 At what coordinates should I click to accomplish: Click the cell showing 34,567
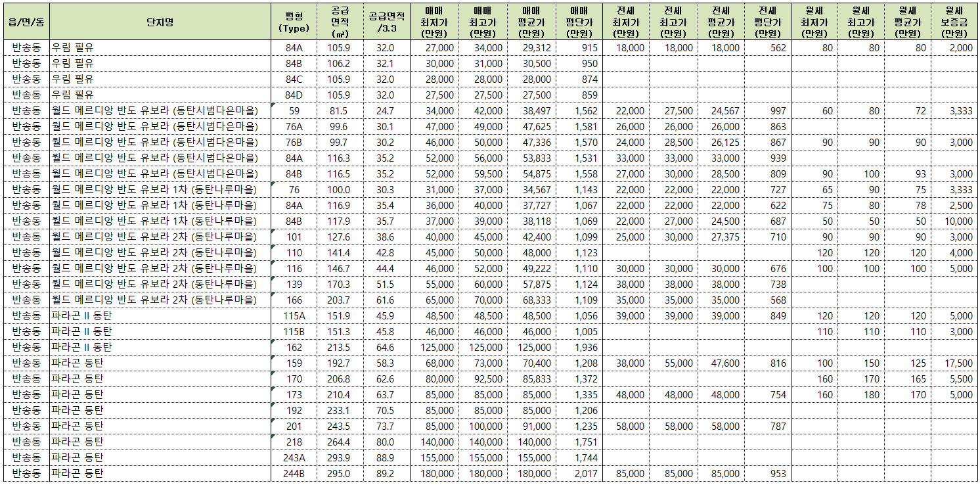coord(531,190)
